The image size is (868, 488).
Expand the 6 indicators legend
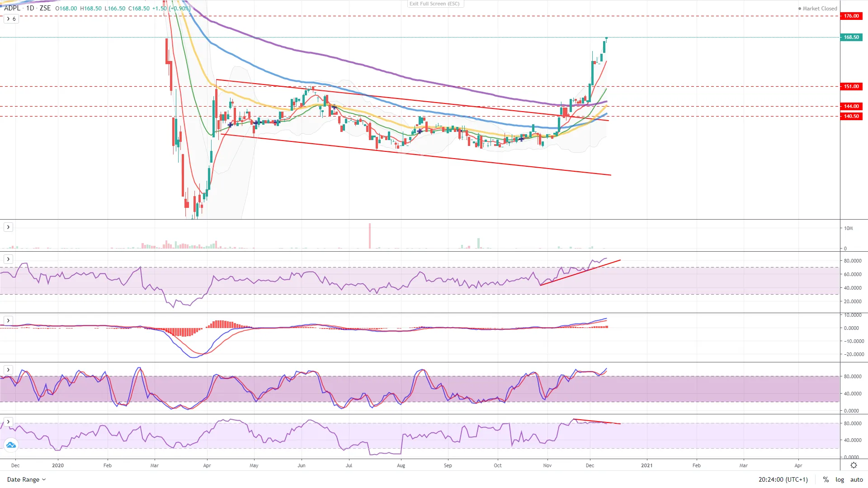click(11, 19)
